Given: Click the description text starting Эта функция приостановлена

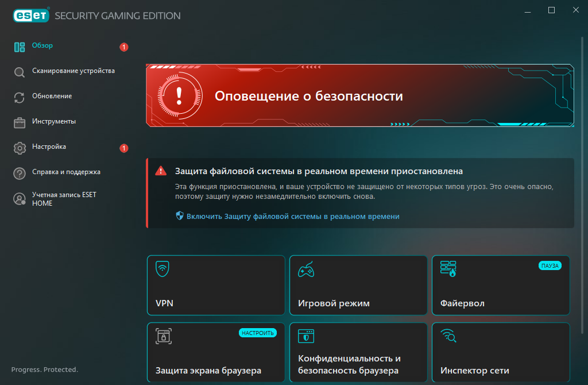Looking at the screenshot, I should (x=364, y=191).
